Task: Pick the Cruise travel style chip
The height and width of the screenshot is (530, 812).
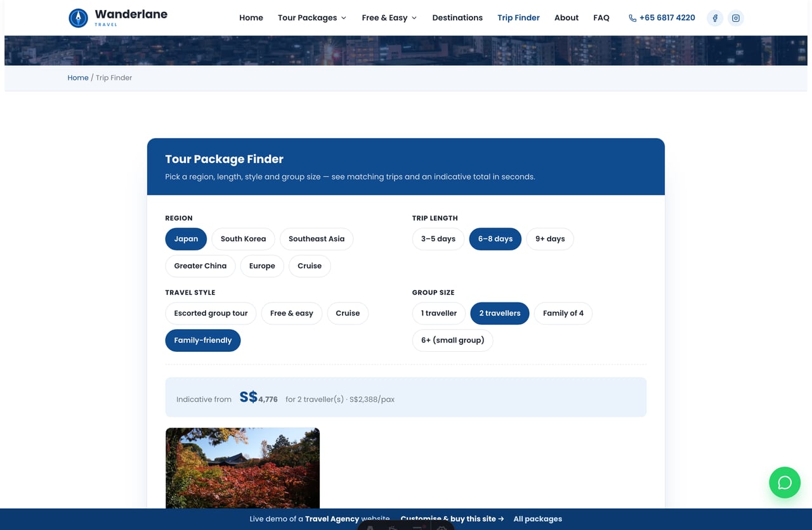Action: click(x=348, y=313)
